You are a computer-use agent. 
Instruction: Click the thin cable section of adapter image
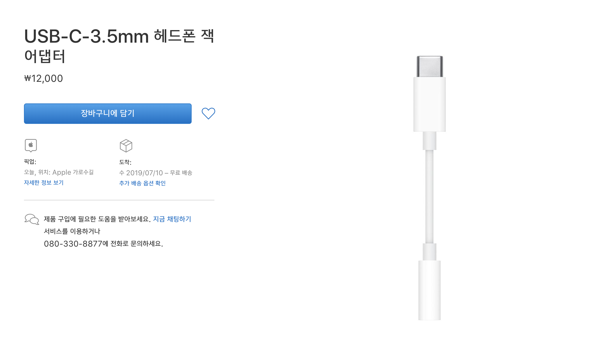click(429, 196)
